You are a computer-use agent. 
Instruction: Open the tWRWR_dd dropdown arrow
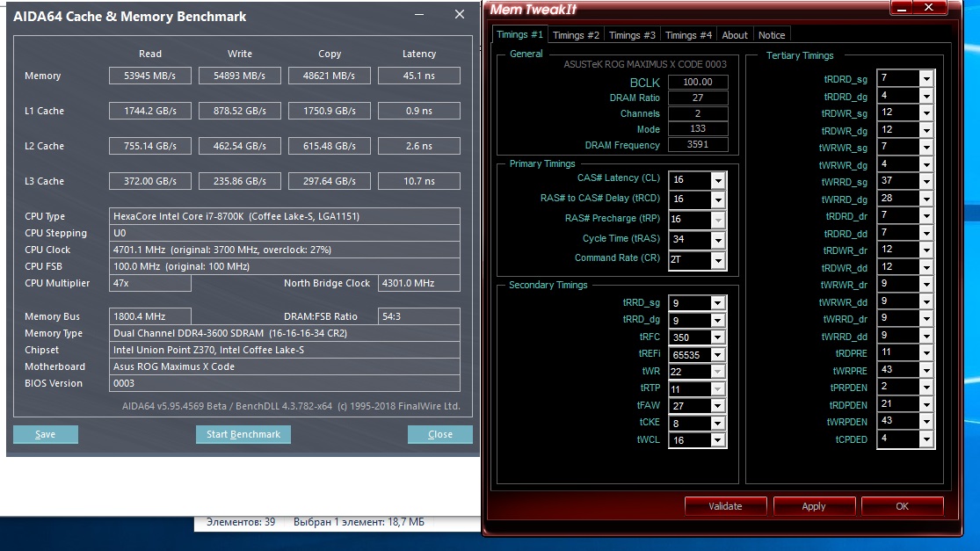[x=926, y=301]
